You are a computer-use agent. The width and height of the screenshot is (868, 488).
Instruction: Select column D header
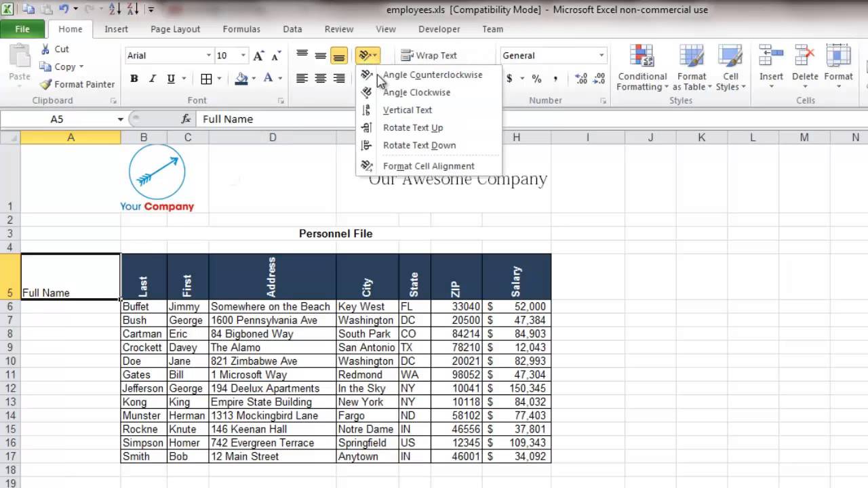(x=272, y=138)
